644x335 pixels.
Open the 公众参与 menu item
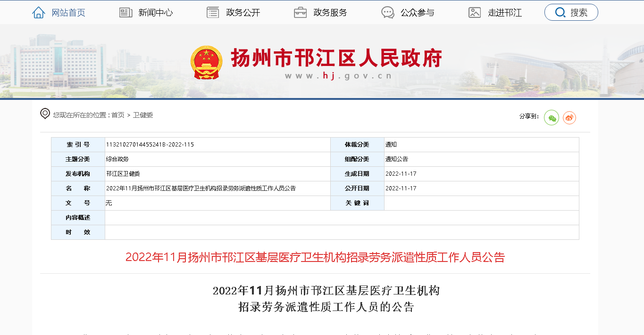coord(418,13)
